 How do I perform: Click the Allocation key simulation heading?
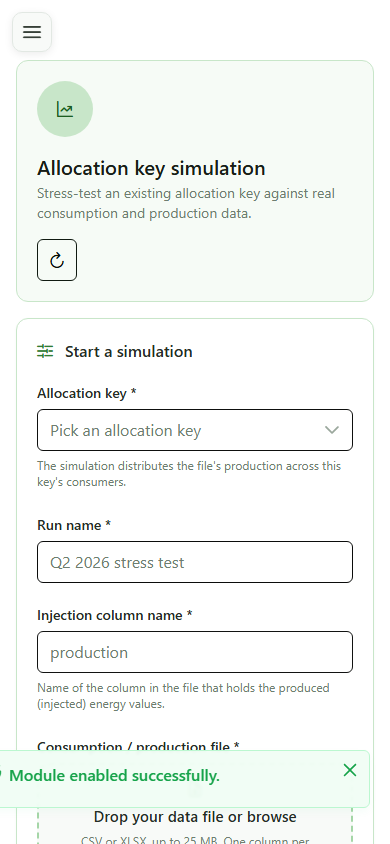click(x=151, y=168)
